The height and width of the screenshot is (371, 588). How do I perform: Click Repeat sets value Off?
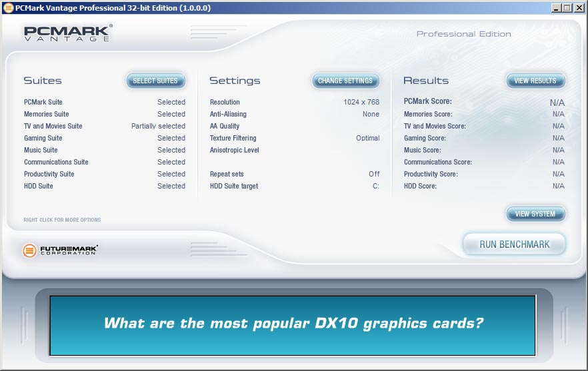pyautogui.click(x=374, y=174)
